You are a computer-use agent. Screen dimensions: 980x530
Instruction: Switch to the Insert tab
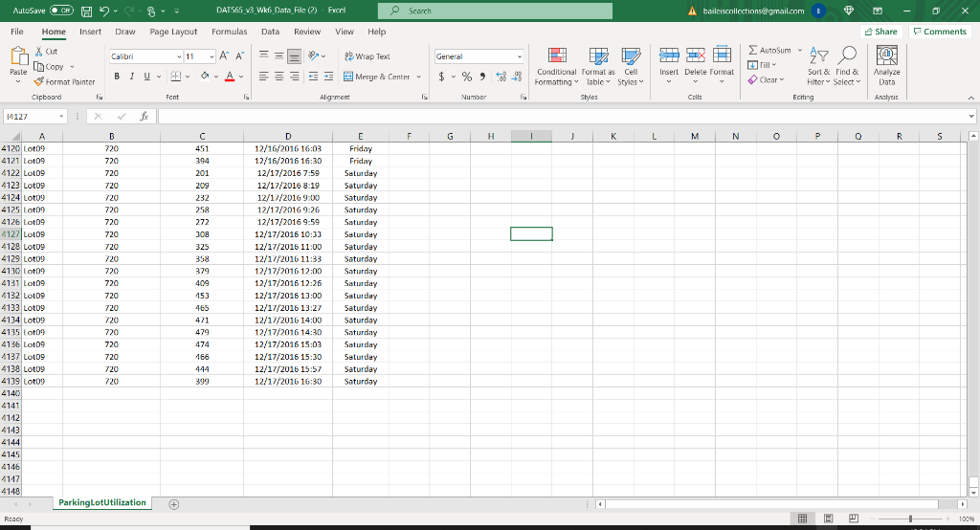[x=90, y=32]
